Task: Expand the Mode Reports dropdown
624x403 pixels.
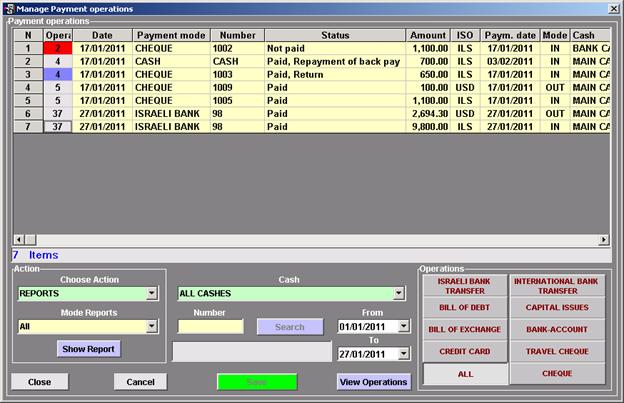Action: tap(152, 326)
